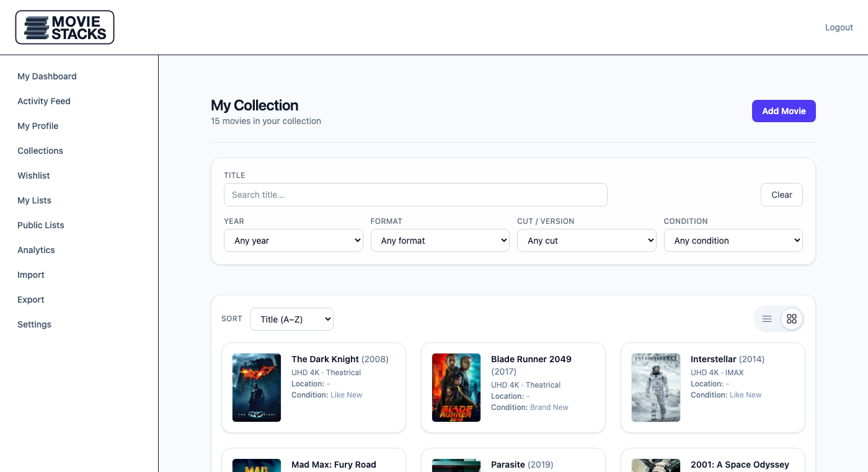Image resolution: width=868 pixels, height=472 pixels.
Task: Clear all filters with Clear button
Action: click(x=781, y=195)
